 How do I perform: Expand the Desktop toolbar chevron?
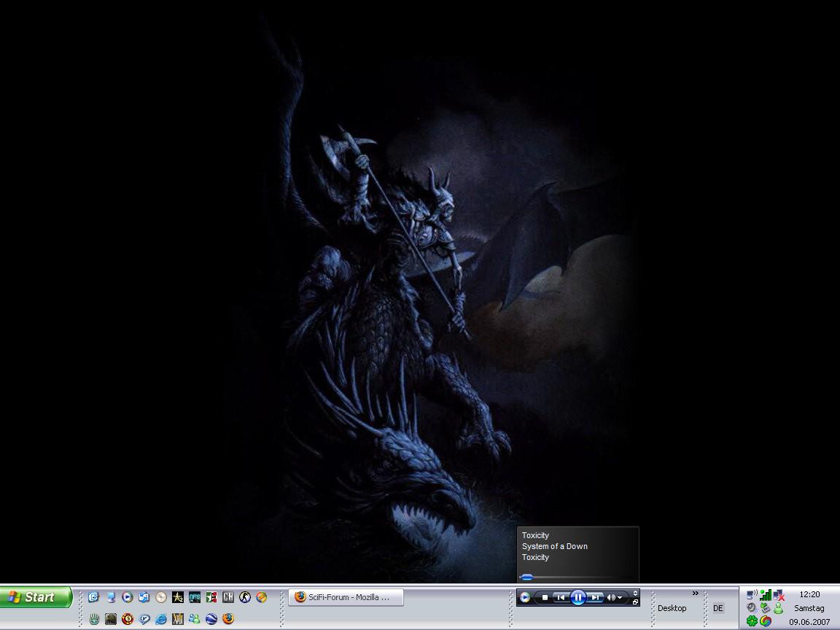pyautogui.click(x=695, y=593)
